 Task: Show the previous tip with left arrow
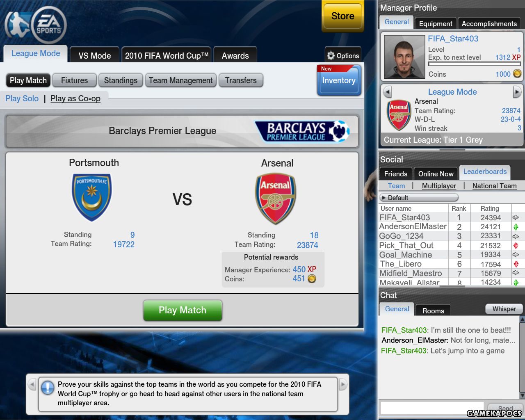(x=32, y=385)
